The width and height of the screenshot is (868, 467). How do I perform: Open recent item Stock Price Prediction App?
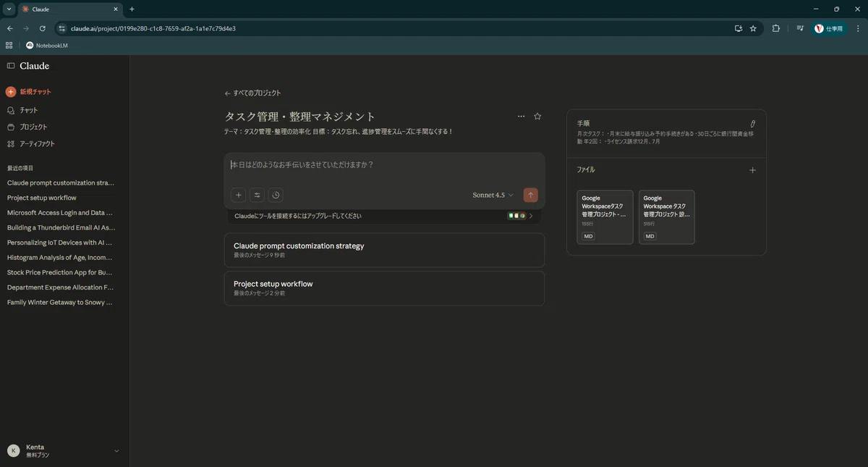click(x=61, y=272)
